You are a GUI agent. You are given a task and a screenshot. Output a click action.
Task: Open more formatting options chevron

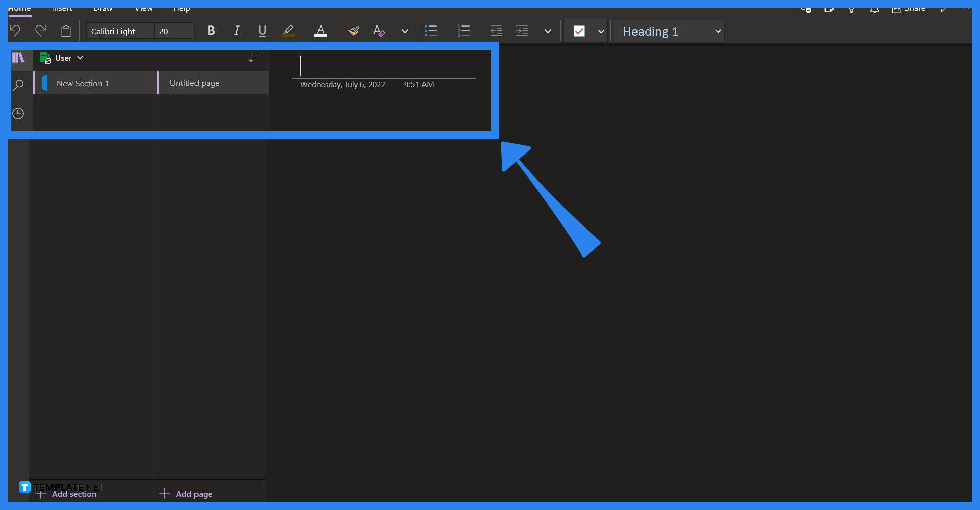404,31
